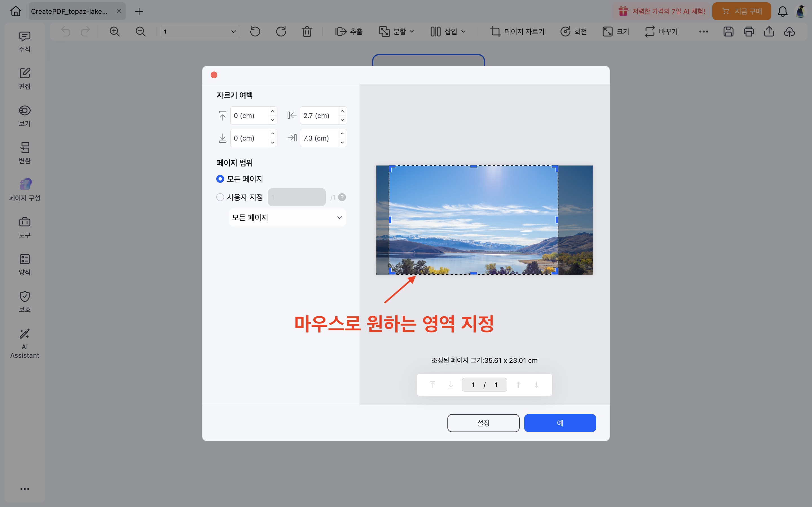The image size is (812, 507).
Task: Increase the top margin stepper value
Action: click(272, 111)
